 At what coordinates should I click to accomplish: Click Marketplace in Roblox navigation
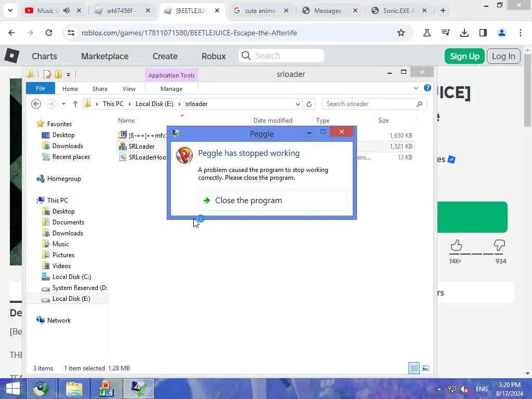[x=104, y=56]
